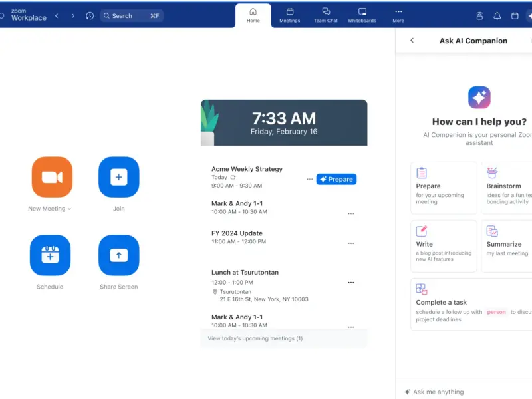The width and height of the screenshot is (532, 399).
Task: Navigate back with the top bar arrow
Action: [x=57, y=15]
